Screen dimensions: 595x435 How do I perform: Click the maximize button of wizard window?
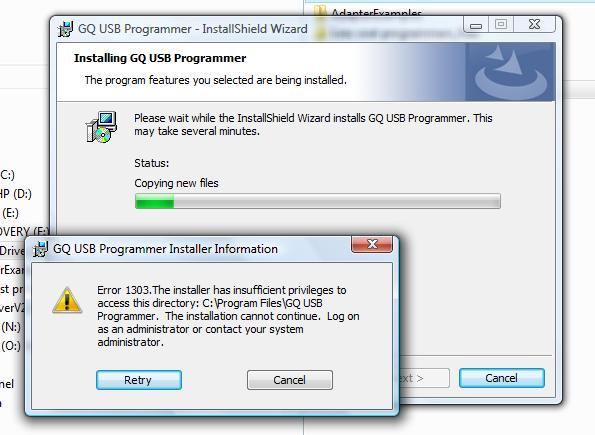pos(501,25)
